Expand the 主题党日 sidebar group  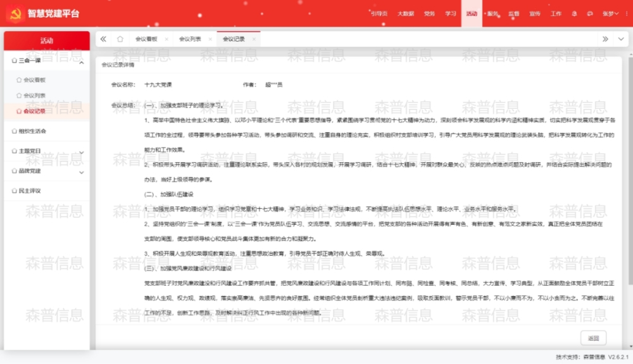81,152
